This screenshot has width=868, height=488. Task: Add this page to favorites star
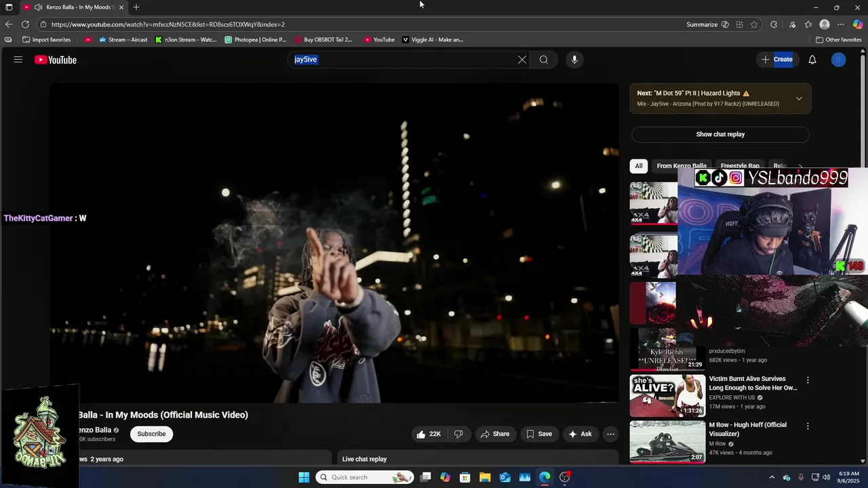[x=754, y=24]
